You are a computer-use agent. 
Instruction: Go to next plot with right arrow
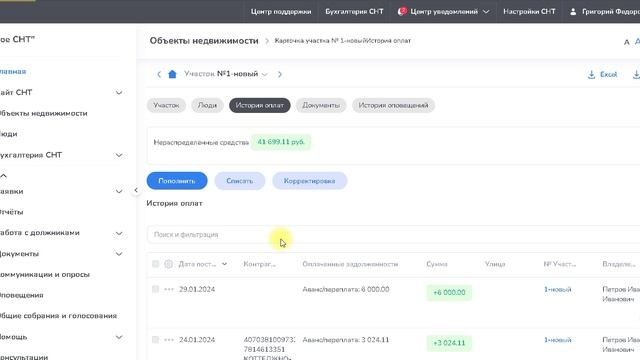[x=280, y=74]
